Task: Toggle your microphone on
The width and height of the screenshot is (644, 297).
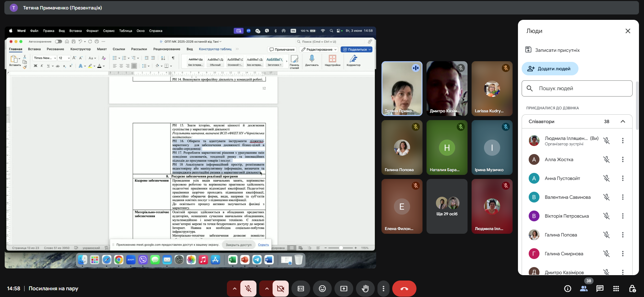Action: point(248,289)
